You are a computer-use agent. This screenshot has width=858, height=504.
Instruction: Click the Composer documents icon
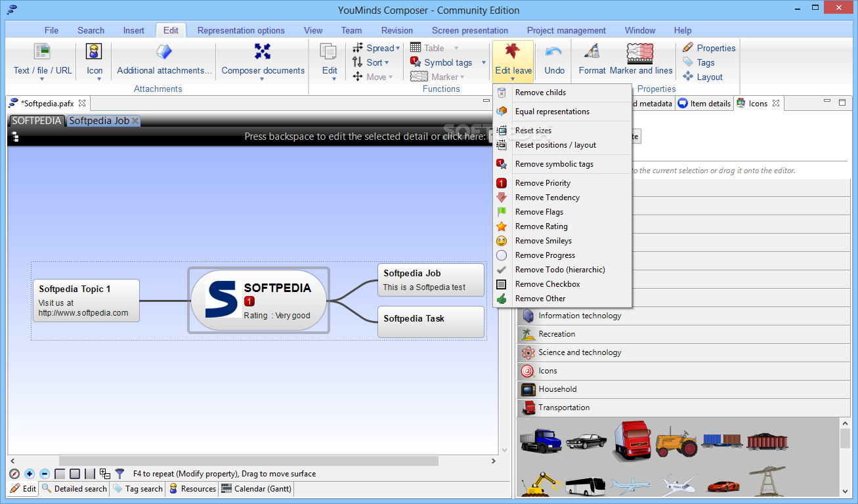263,52
